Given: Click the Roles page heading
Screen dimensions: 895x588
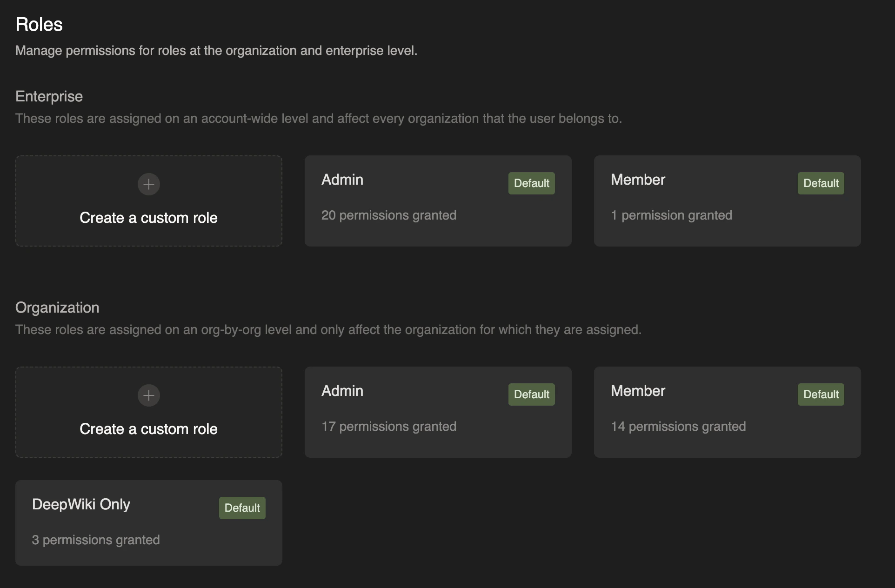Looking at the screenshot, I should pos(39,25).
